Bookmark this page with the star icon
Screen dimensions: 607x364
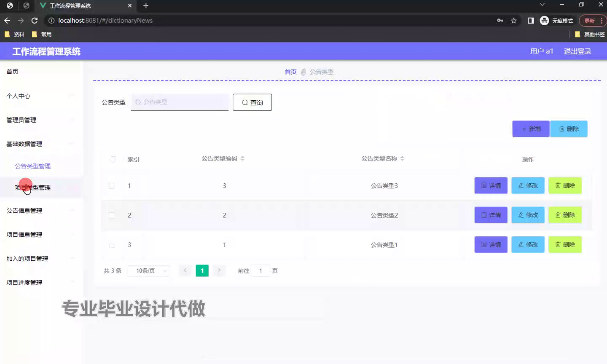click(513, 20)
